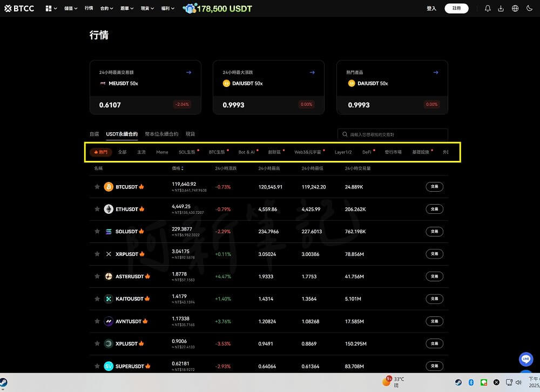Select 全部 category filter
Viewport: 540px width, 392px height.
coord(122,152)
